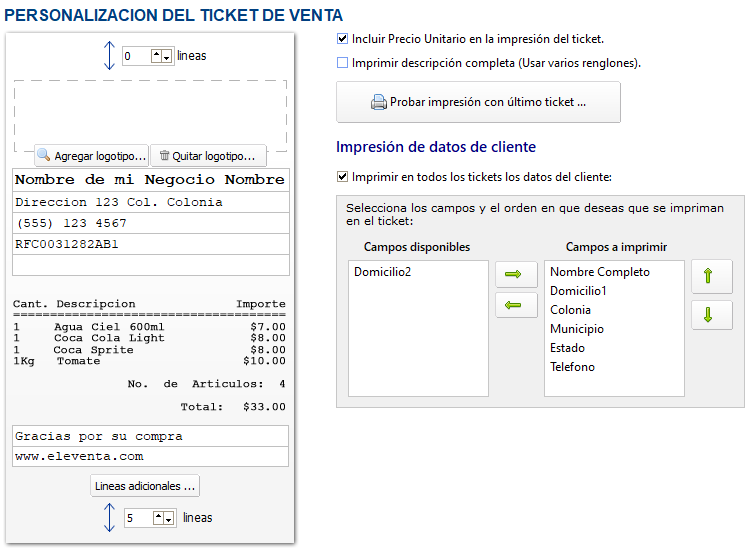Select Nombre Completo in Campos a imprimir
The image size is (754, 557).
[x=599, y=272]
